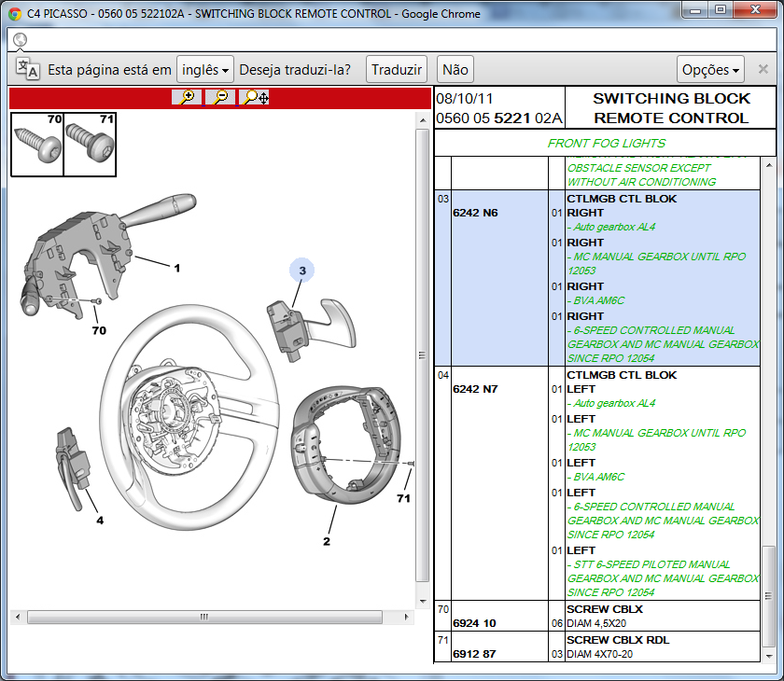
Task: Click the SWITCHING BLOCK REMOTE CONTROL title
Action: point(671,108)
